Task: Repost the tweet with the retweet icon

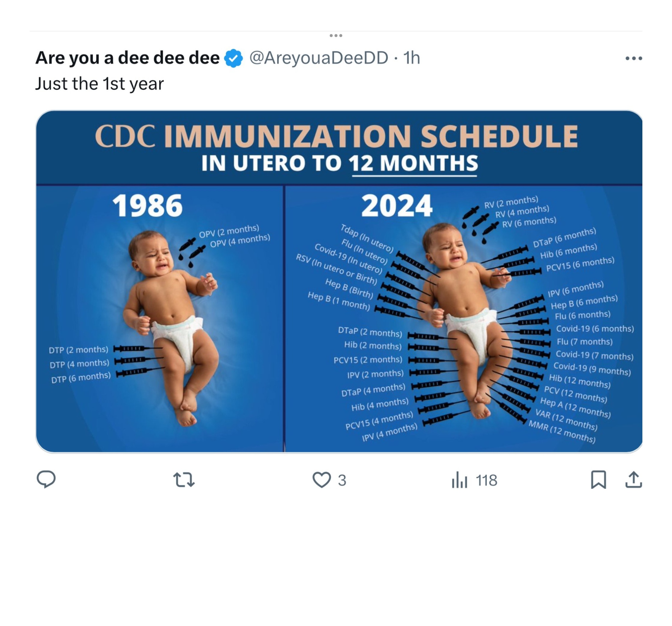Action: click(x=184, y=480)
